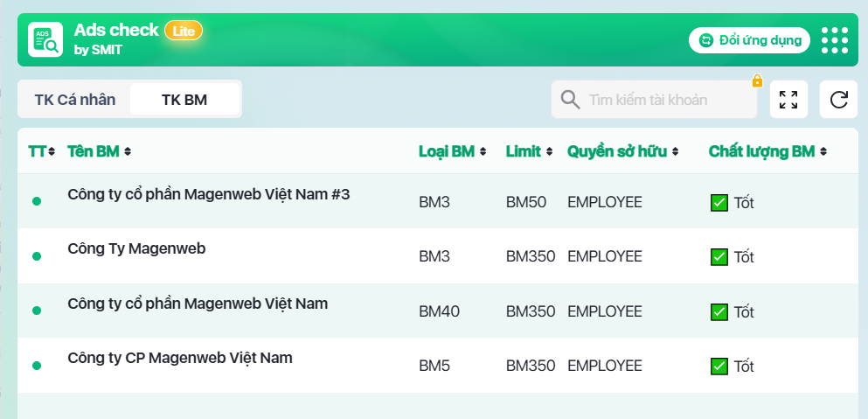Switch to TK Cá nhân tab

click(74, 100)
